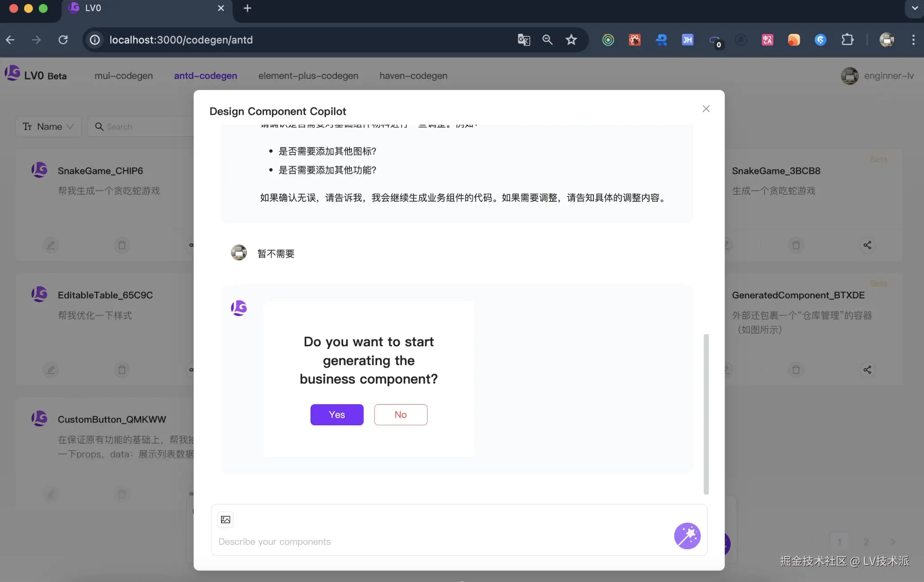
Task: Click delete icon on SnakeGame_CHIP6 card
Action: (x=122, y=245)
